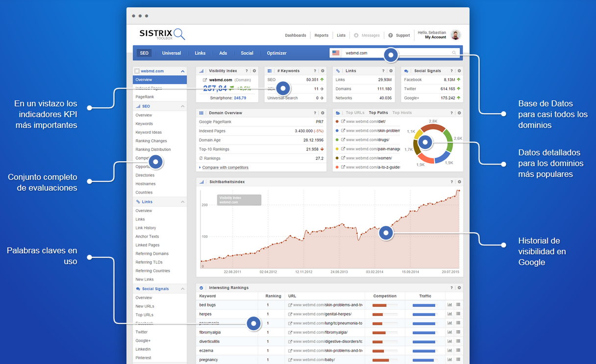Click help icon on Social Signals widget
This screenshot has width=596, height=364.
coord(452,71)
